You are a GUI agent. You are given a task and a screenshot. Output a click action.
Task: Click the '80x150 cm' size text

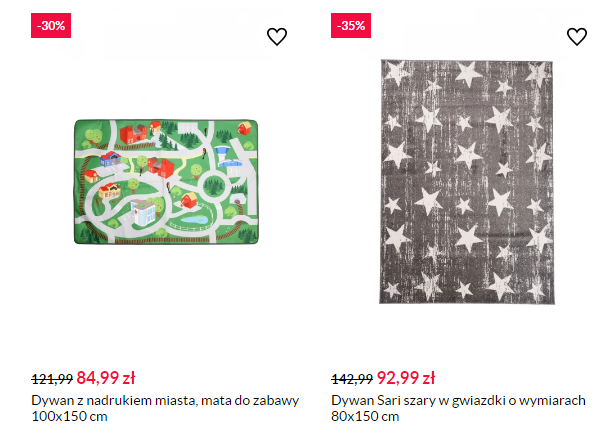coord(365,416)
